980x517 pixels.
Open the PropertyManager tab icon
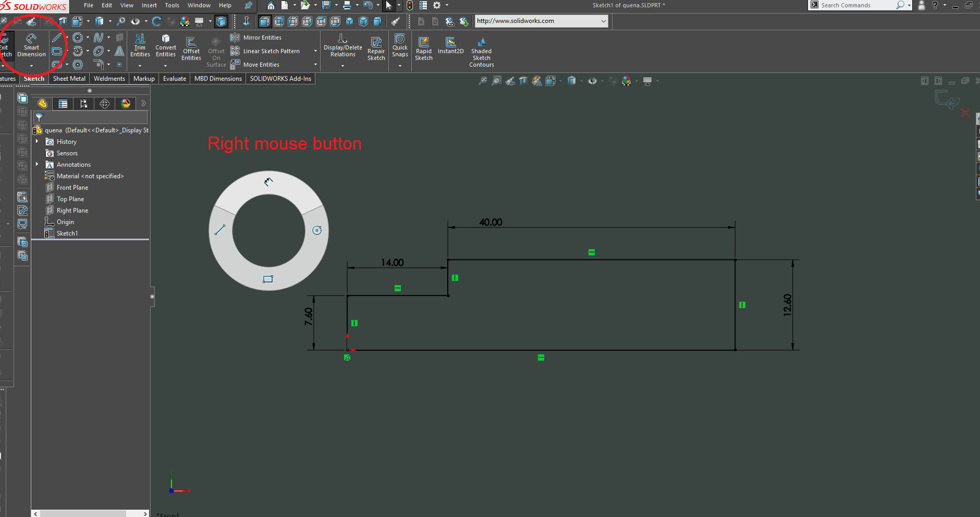point(63,104)
